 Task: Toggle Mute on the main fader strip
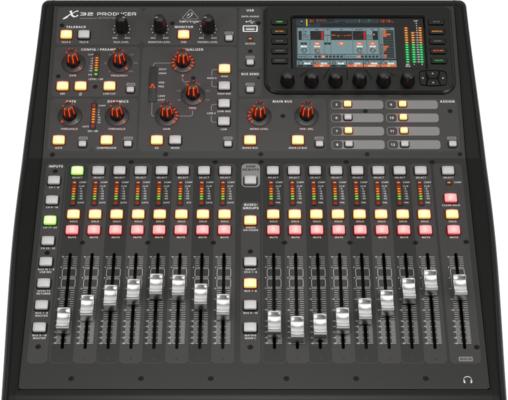[453, 230]
